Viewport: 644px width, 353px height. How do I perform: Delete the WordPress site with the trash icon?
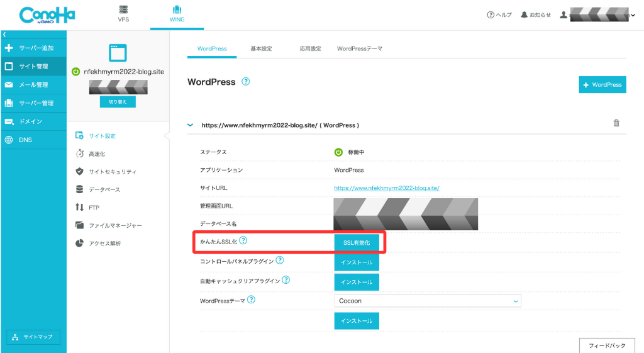point(616,123)
